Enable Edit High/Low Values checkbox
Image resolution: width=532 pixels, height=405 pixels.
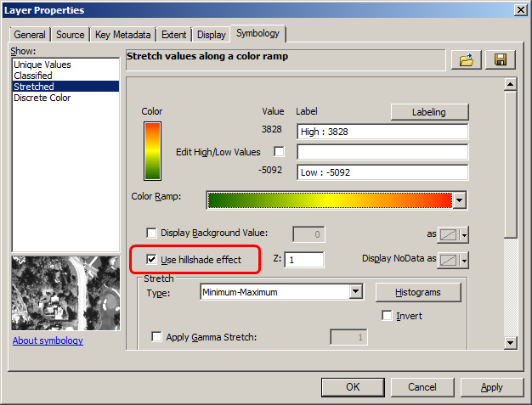(279, 152)
